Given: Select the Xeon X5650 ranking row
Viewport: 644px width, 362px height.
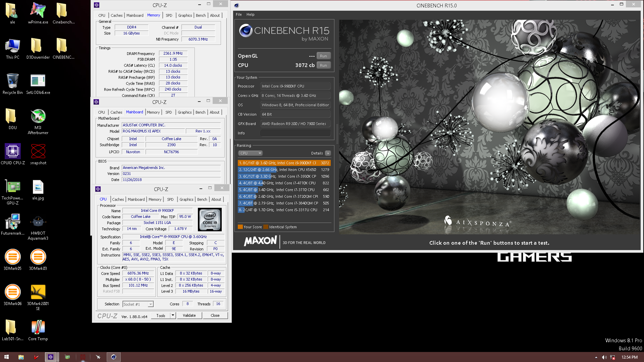Looking at the screenshot, I should [284, 170].
